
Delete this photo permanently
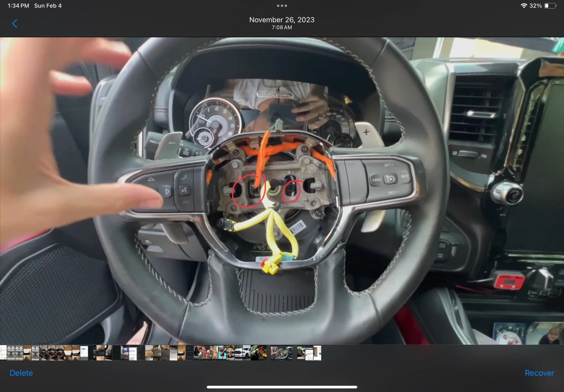(x=21, y=373)
